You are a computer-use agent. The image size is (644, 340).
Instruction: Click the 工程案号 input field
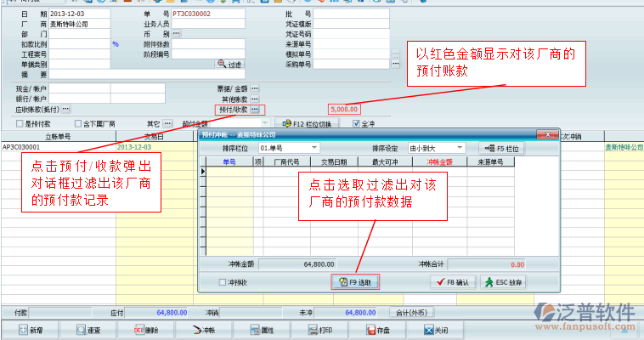[x=79, y=54]
